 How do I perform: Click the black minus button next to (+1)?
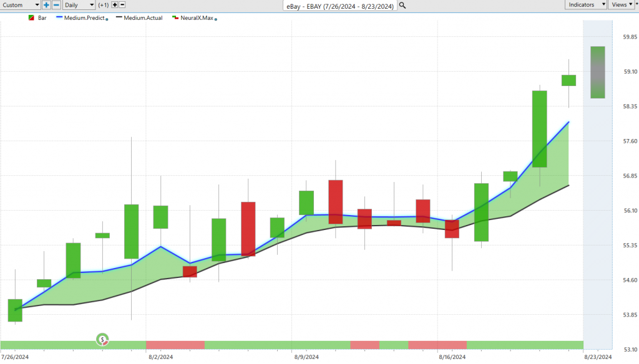click(x=122, y=5)
